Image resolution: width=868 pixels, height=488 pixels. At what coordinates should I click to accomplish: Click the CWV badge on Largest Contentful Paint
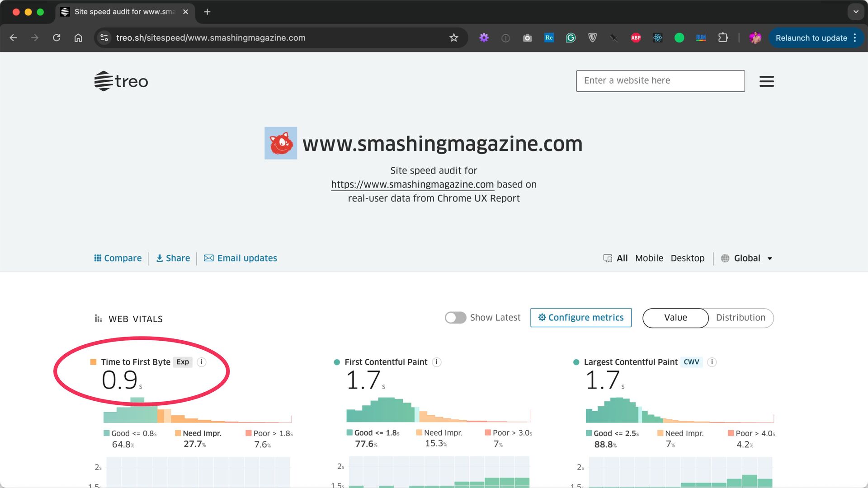pyautogui.click(x=691, y=362)
